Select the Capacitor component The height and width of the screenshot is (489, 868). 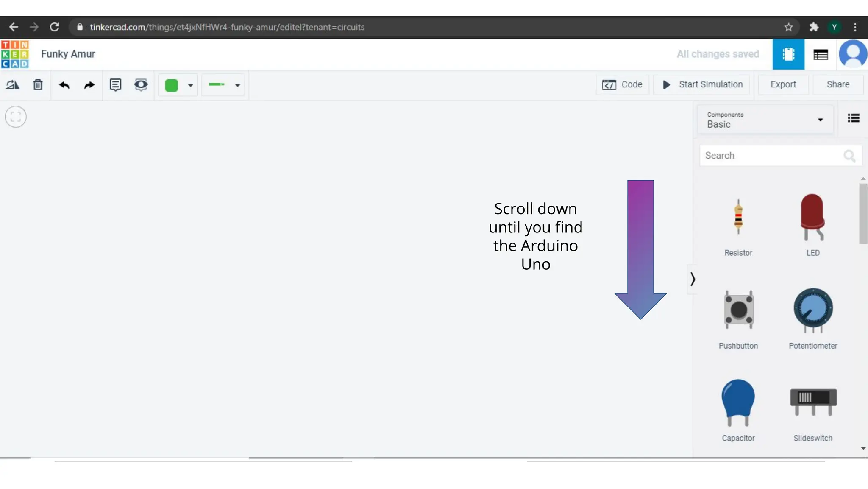pyautogui.click(x=738, y=411)
